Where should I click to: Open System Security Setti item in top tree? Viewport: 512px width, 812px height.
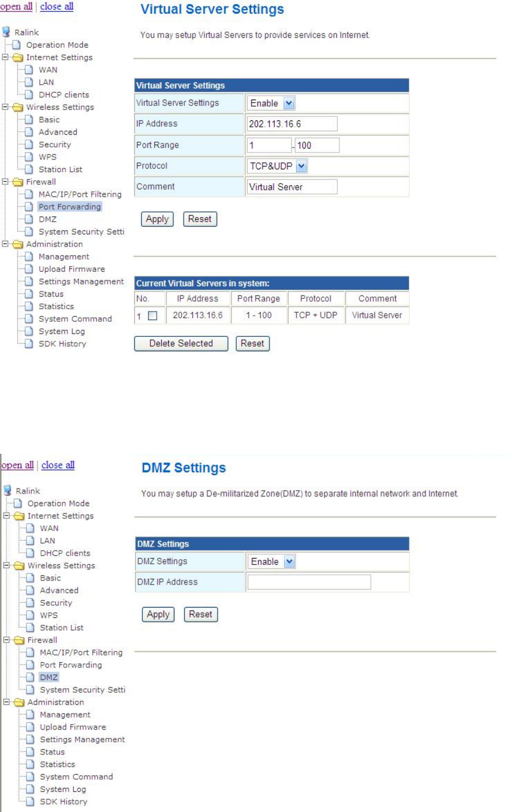(x=81, y=232)
